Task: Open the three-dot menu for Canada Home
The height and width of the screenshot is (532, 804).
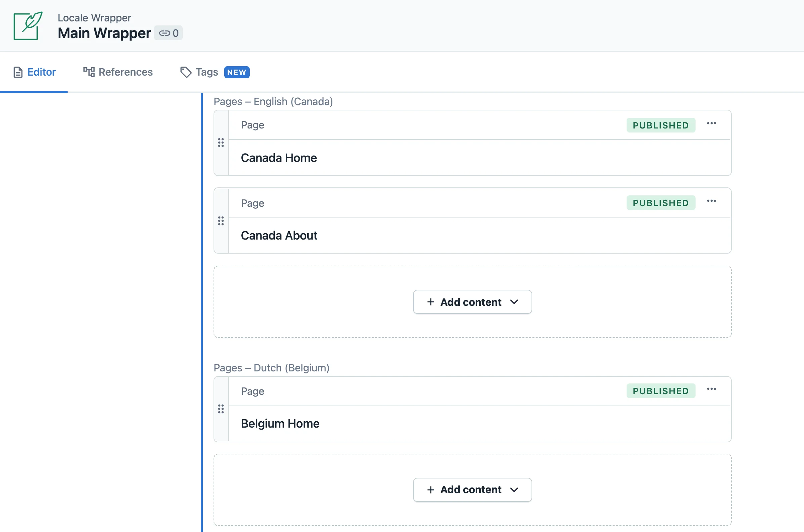Action: pos(711,123)
